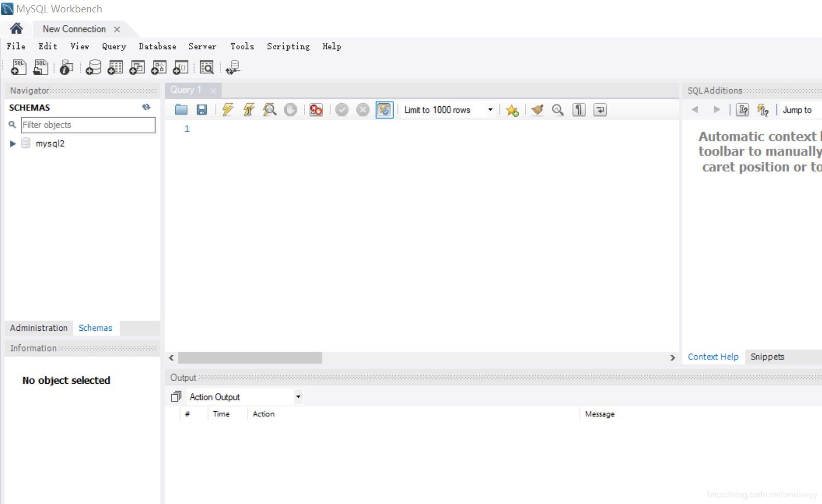Image resolution: width=822 pixels, height=504 pixels.
Task: Toggle invisible characters display
Action: [579, 109]
